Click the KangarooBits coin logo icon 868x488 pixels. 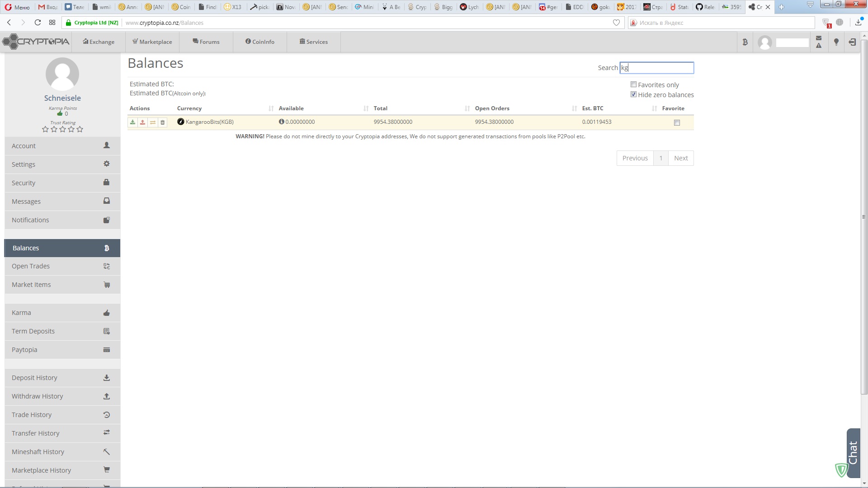[x=181, y=122]
